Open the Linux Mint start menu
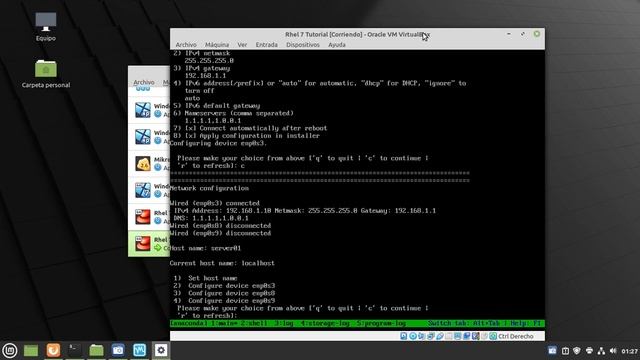 [10, 350]
